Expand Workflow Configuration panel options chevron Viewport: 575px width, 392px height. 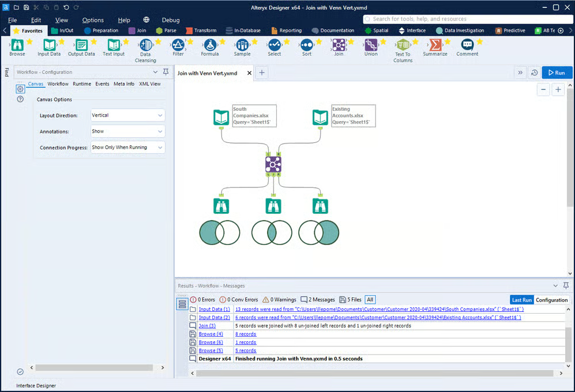coord(155,72)
